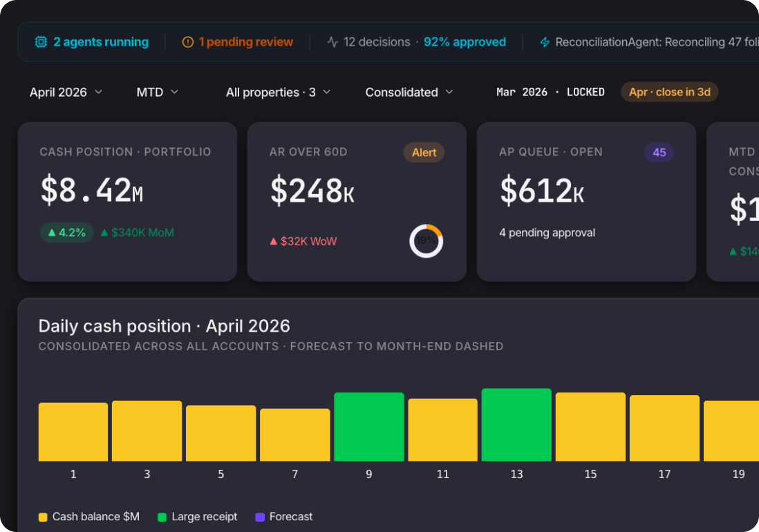This screenshot has width=759, height=532.
Task: Click 92% approved label
Action: [465, 42]
